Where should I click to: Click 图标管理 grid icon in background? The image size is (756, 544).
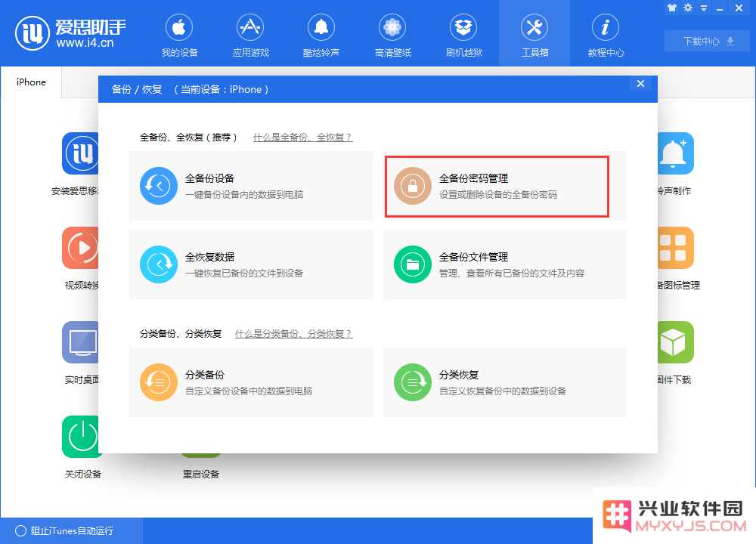[676, 248]
